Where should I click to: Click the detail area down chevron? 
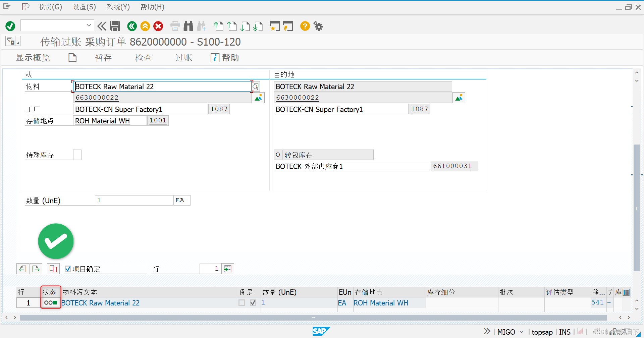click(x=637, y=81)
